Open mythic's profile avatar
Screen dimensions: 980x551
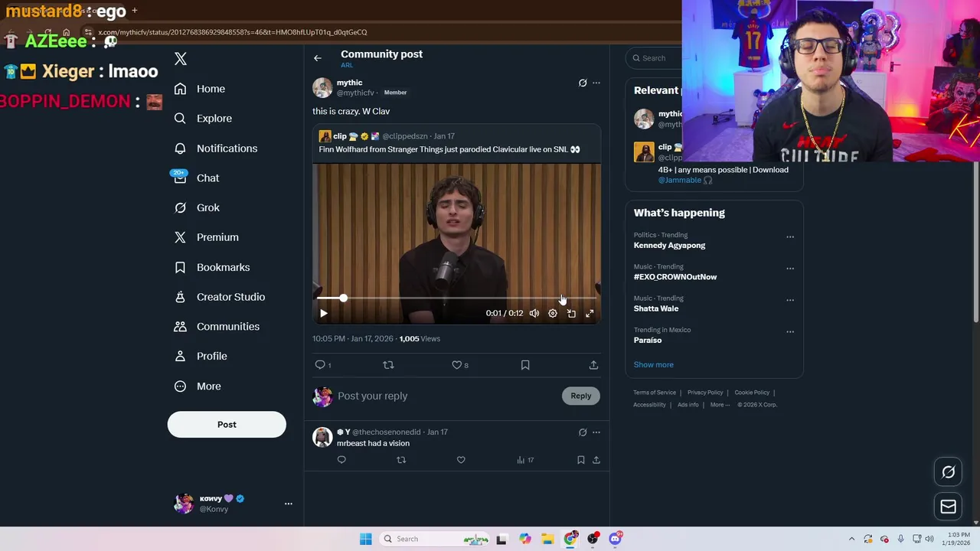click(x=322, y=88)
